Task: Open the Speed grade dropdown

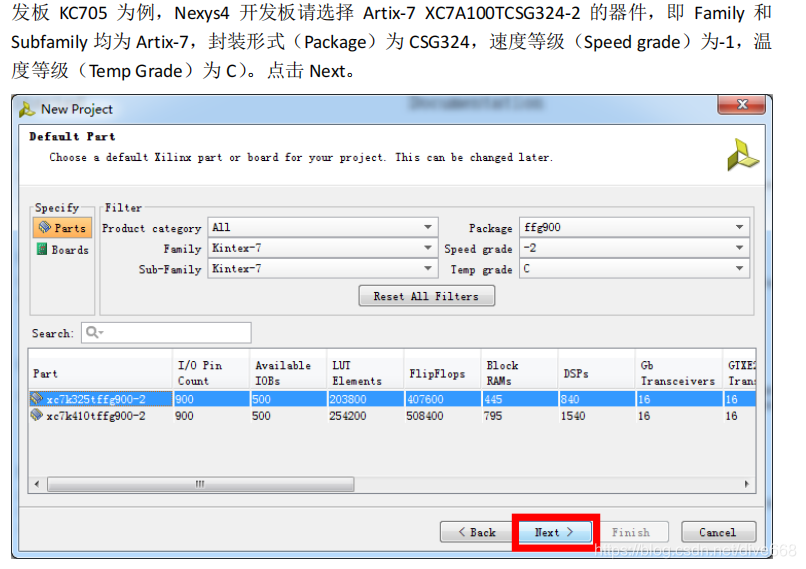Action: (634, 248)
